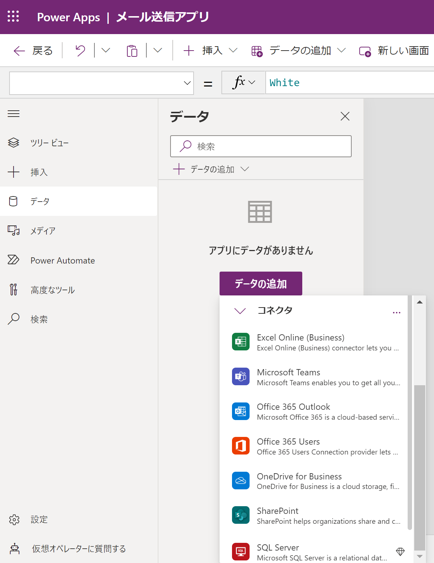Click the Power Apps title text

point(69,17)
